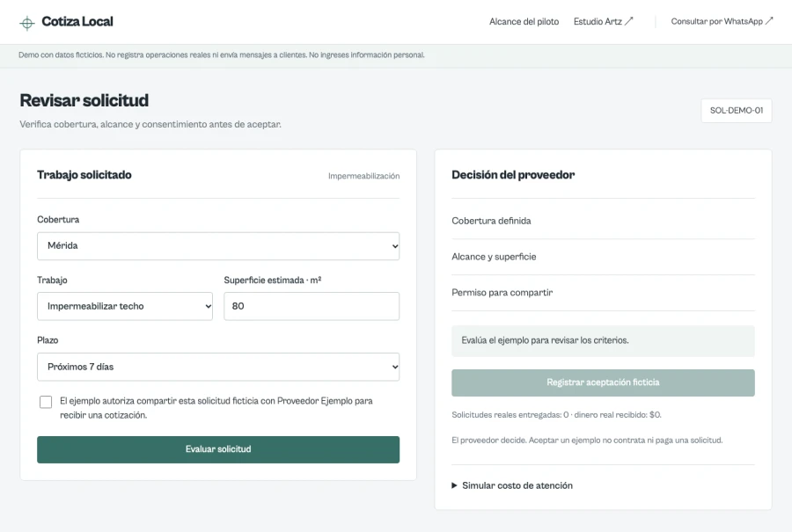The width and height of the screenshot is (792, 532).
Task: Open Alcance del piloto menu item
Action: 524,22
